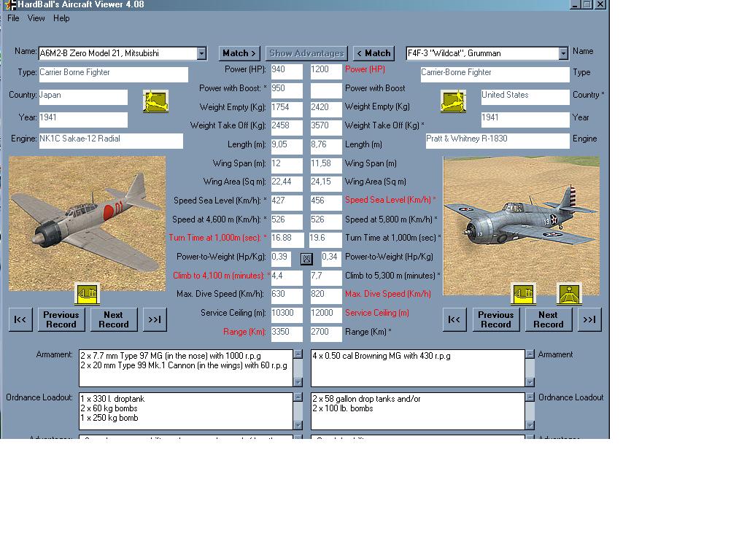Click left yellow icon below Wildcat image

(x=523, y=293)
